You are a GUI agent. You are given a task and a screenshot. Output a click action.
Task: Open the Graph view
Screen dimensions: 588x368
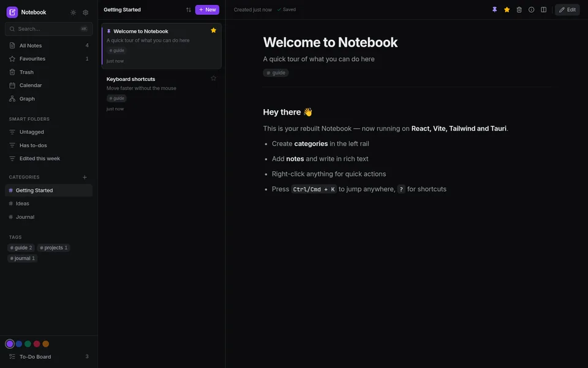click(x=49, y=99)
